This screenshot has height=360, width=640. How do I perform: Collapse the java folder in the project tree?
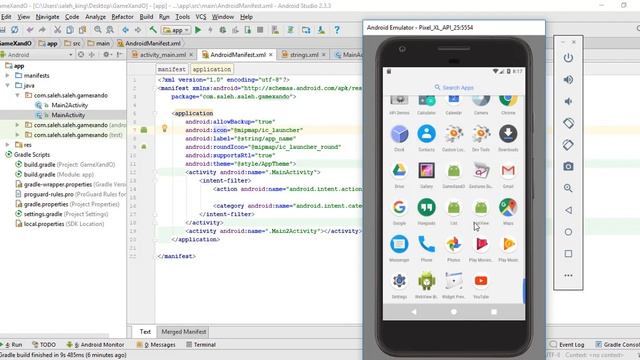tap(7, 85)
